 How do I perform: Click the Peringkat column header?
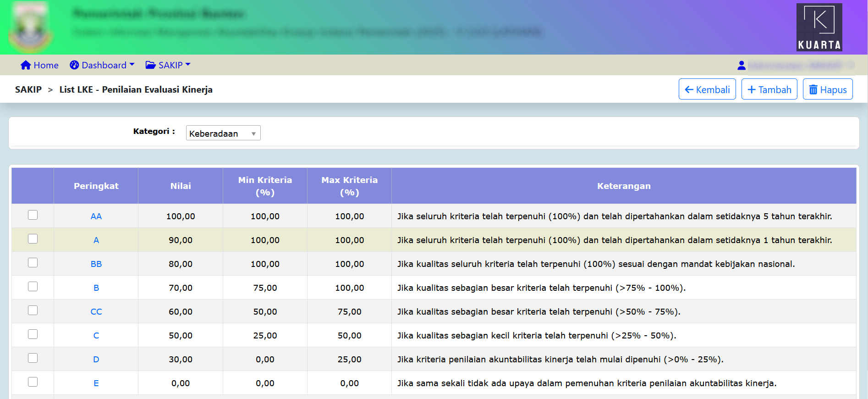[x=96, y=186]
